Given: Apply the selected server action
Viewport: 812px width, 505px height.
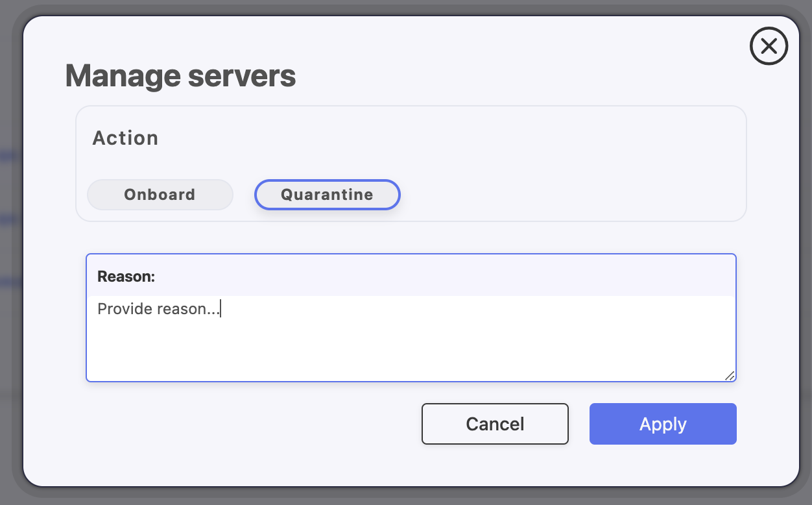Looking at the screenshot, I should (663, 424).
